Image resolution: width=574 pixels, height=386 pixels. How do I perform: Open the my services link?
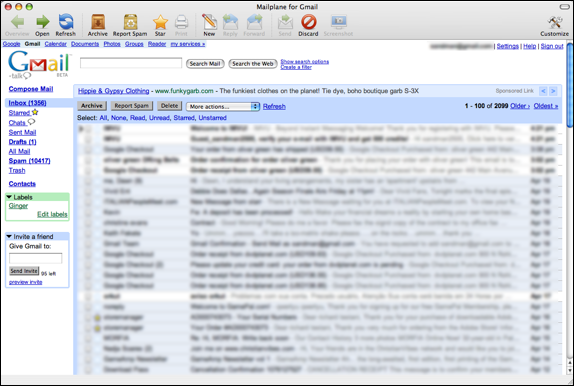point(188,44)
